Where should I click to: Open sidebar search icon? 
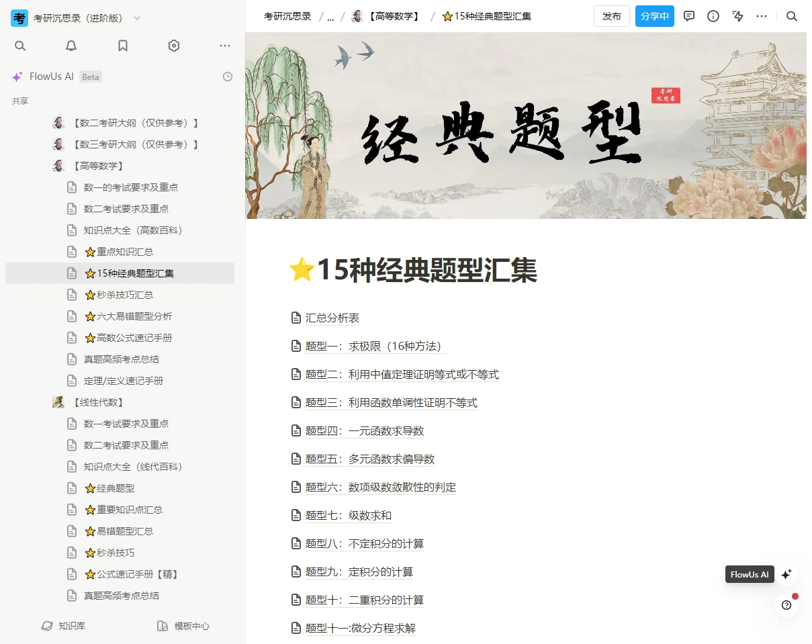[x=20, y=46]
